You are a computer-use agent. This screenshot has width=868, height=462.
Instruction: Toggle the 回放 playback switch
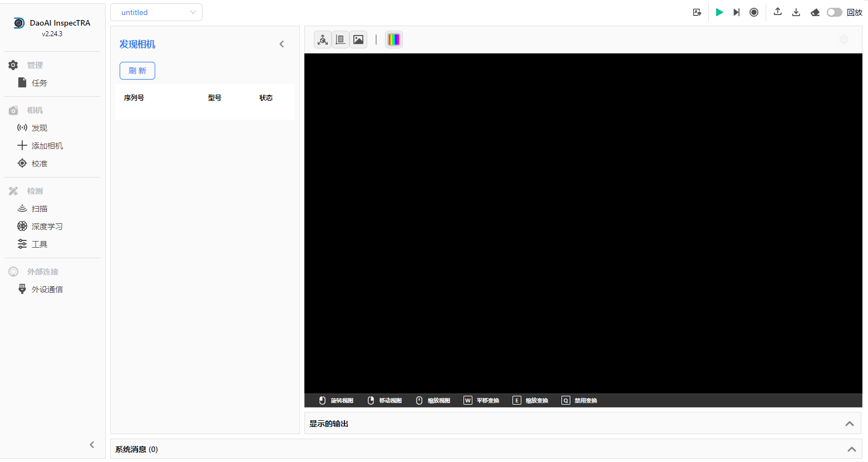835,12
